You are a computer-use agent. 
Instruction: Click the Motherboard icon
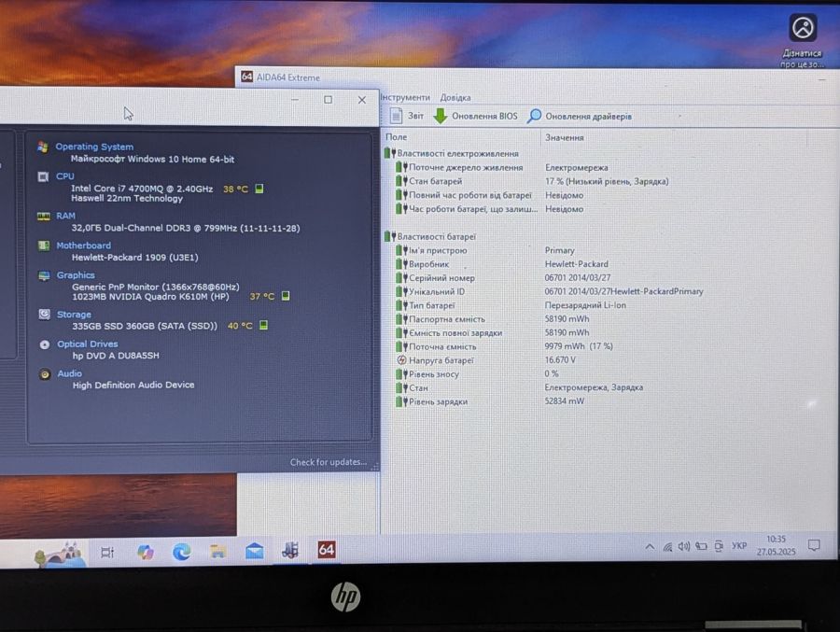point(44,246)
